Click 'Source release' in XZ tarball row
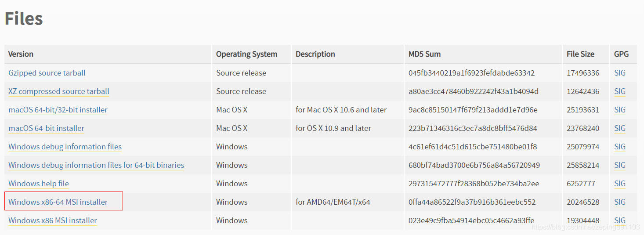Image resolution: width=644 pixels, height=235 pixels. [x=241, y=91]
